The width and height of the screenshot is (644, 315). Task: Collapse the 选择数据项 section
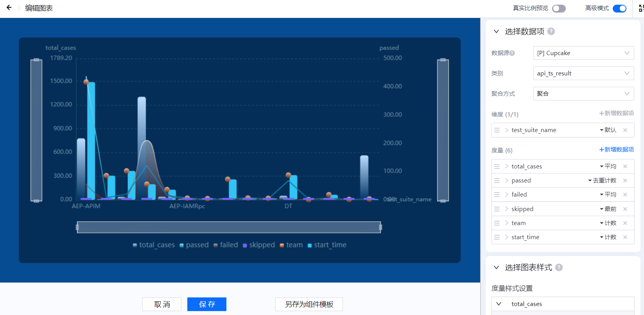click(496, 31)
